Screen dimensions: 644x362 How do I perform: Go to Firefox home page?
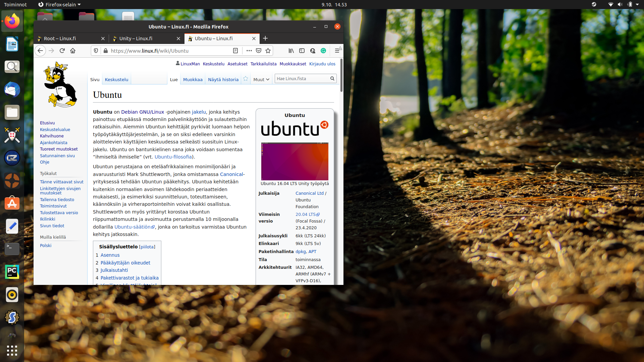point(73,51)
